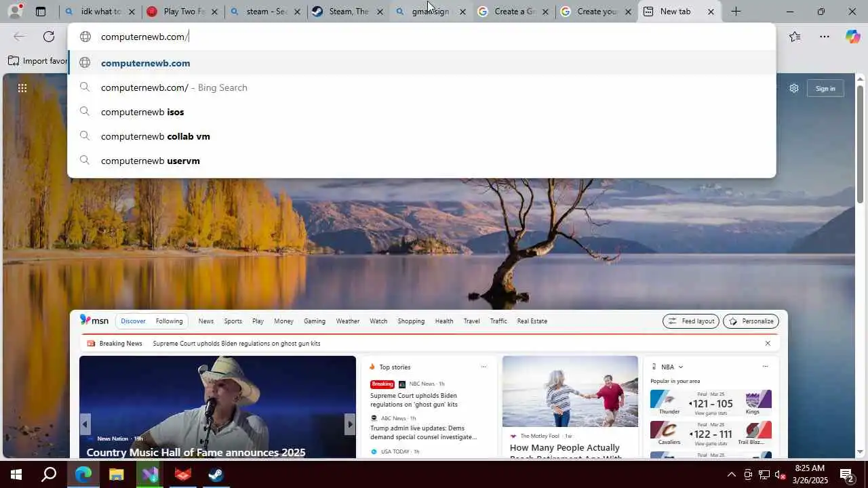868x488 pixels.
Task: Open the notification center icon
Action: 847,474
